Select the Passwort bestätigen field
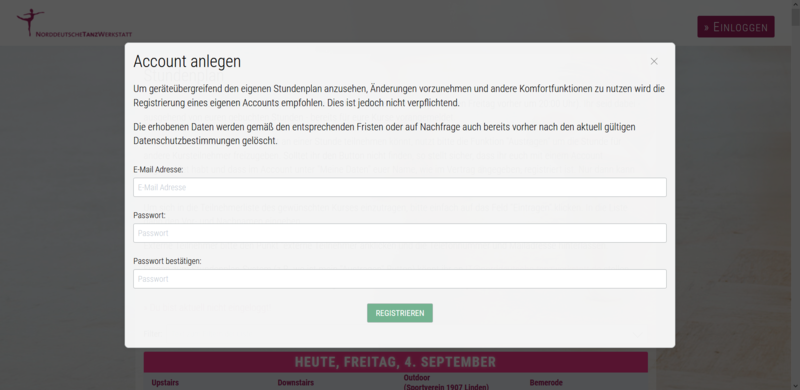Screen dimensions: 800x390 click(x=399, y=279)
